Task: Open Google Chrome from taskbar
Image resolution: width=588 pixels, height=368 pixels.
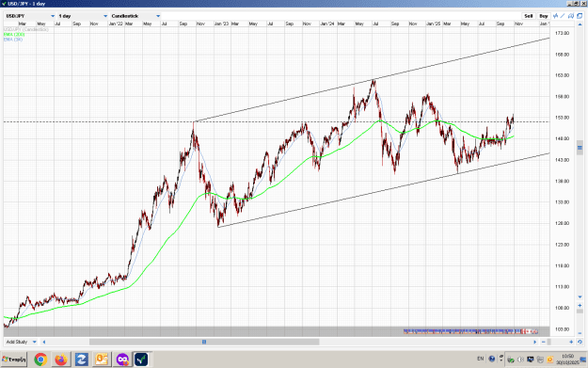Action: (40, 360)
